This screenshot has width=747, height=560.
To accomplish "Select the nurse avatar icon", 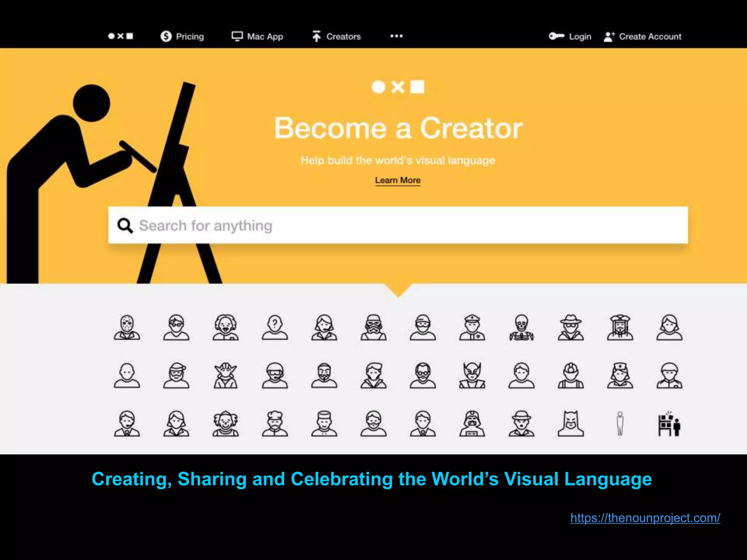I will (x=620, y=376).
